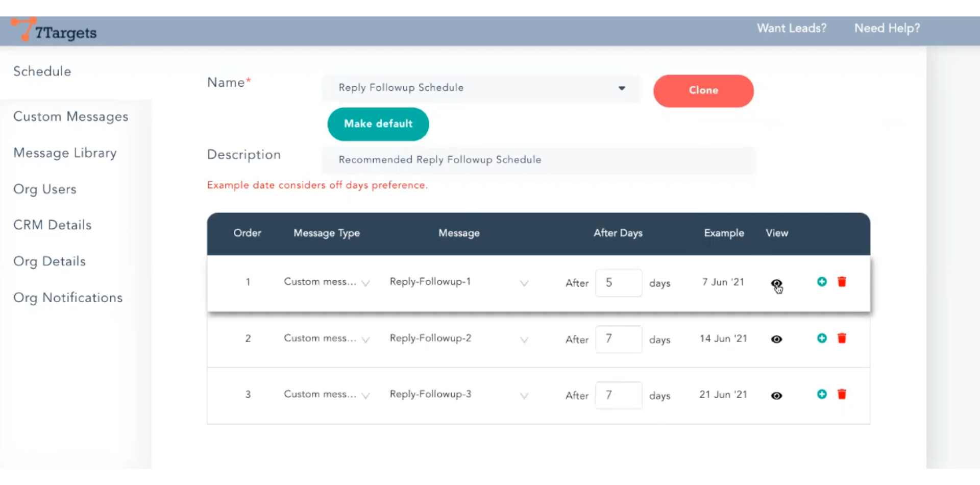Add a step after Reply-Followup-2 row
Screen dimensions: 980x485
tap(822, 338)
